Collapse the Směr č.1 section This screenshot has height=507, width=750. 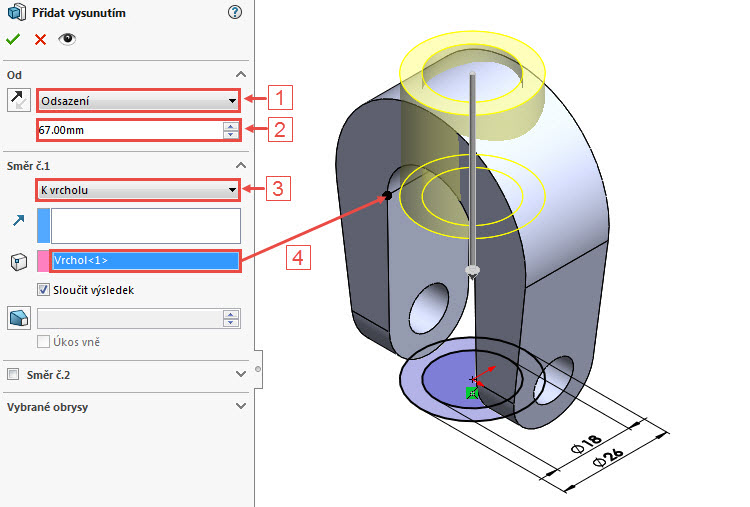[241, 165]
